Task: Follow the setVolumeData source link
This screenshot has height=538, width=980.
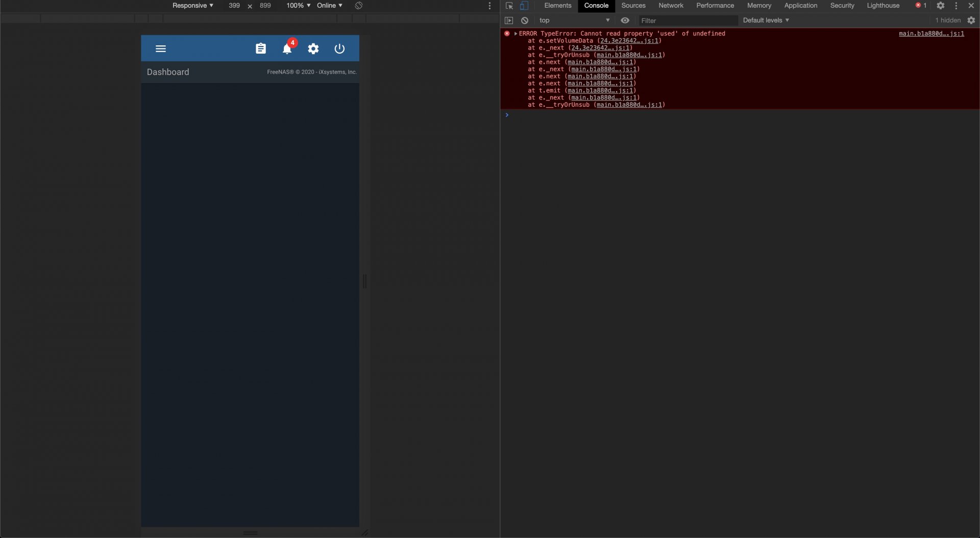Action: click(629, 41)
